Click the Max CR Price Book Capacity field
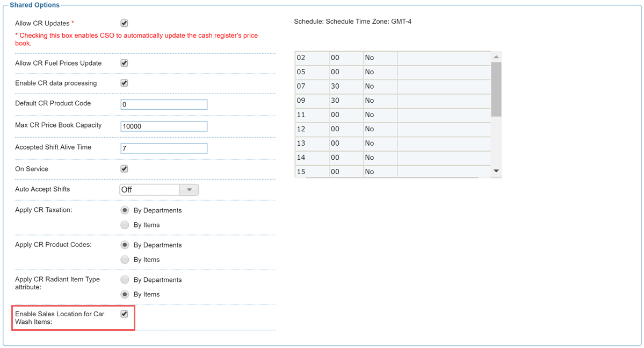 click(x=164, y=126)
